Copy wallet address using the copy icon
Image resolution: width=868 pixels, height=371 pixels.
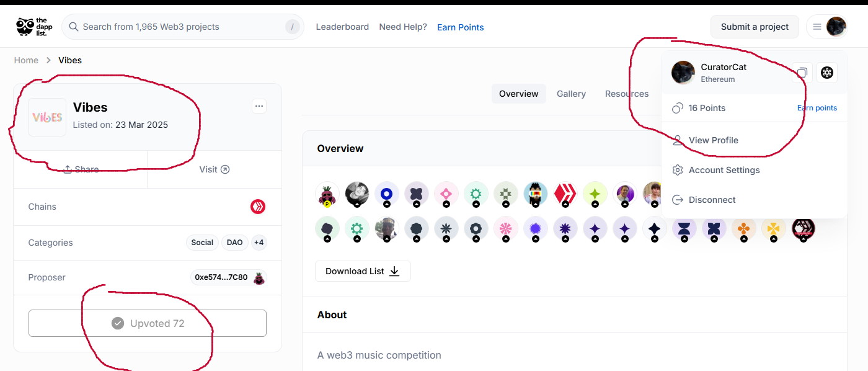(x=802, y=73)
